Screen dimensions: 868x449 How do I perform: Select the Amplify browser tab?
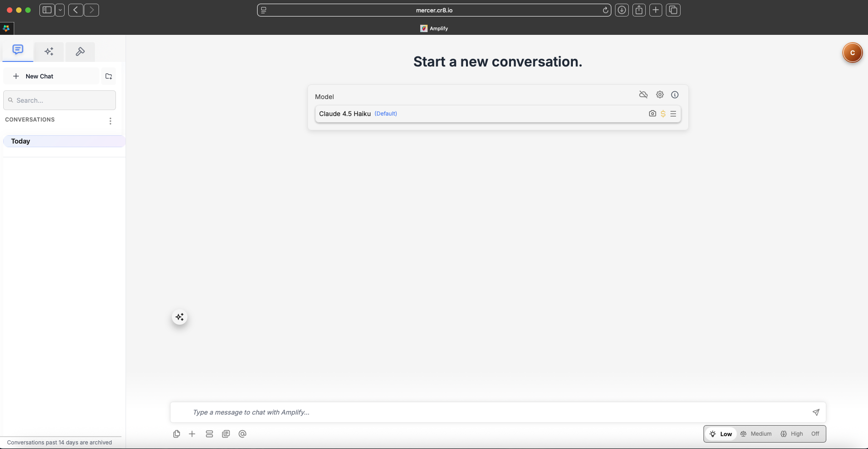tap(434, 28)
